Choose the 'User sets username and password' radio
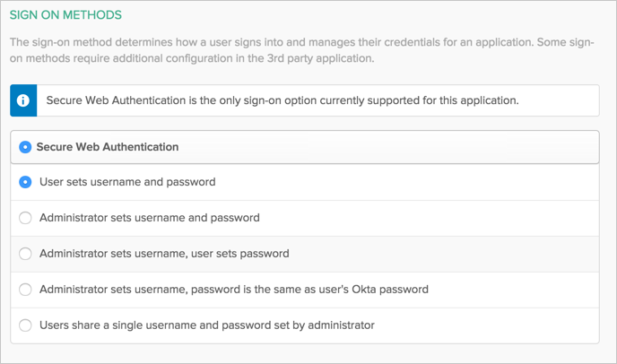 point(25,182)
